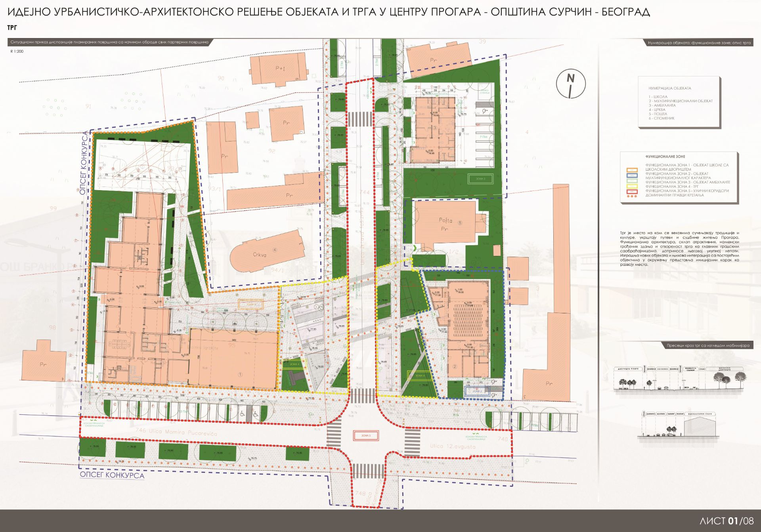The width and height of the screenshot is (761, 532).
Task: Select the orange zone 1 legend swatch
Action: point(632,170)
